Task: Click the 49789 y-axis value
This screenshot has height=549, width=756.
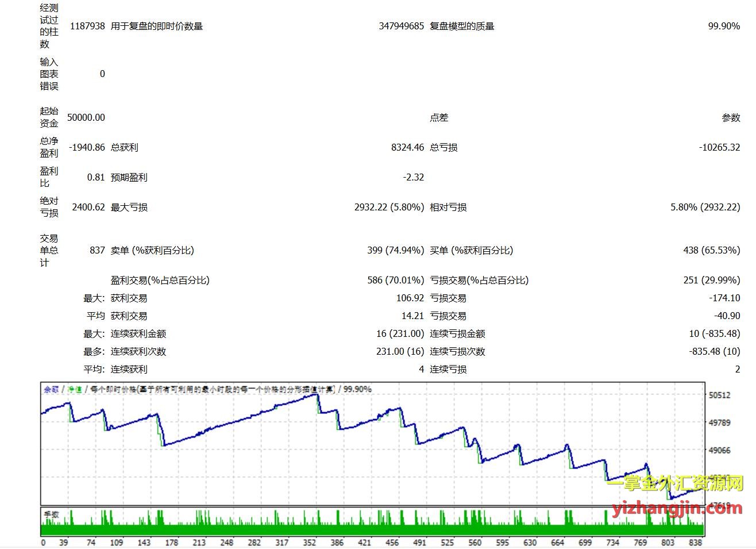Action: coord(719,423)
